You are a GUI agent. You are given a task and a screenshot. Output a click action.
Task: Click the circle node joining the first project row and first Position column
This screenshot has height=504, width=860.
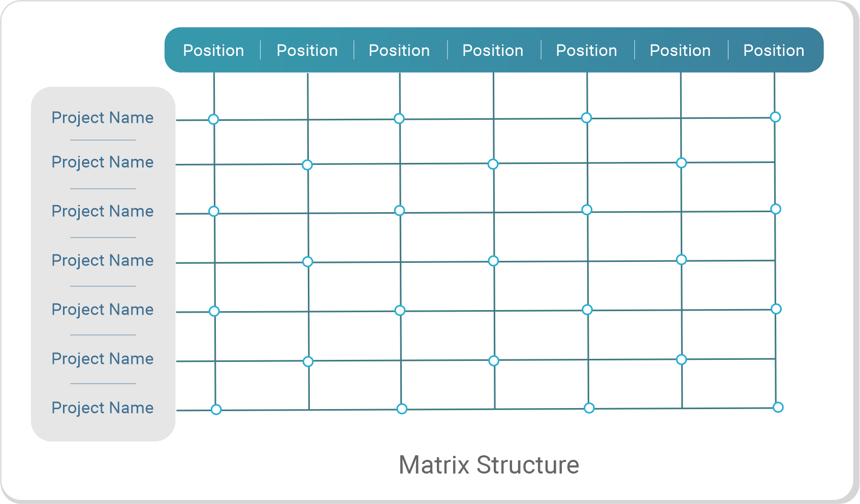pos(213,119)
